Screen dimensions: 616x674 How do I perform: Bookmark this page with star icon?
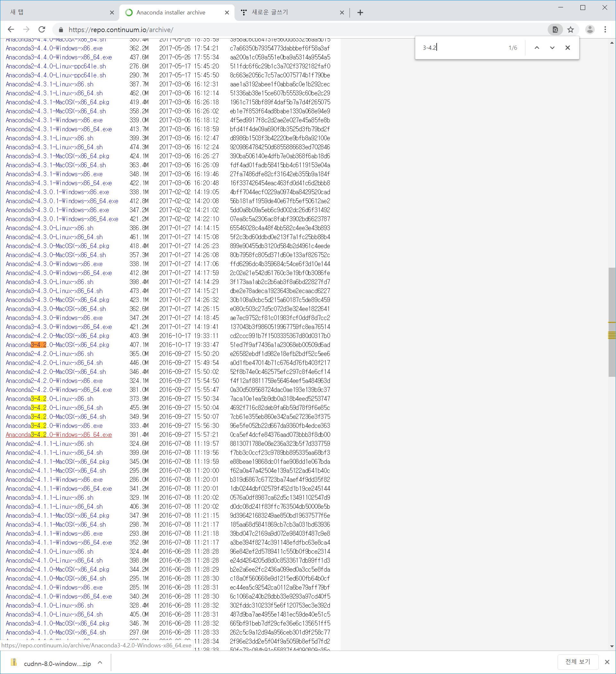[x=570, y=30]
